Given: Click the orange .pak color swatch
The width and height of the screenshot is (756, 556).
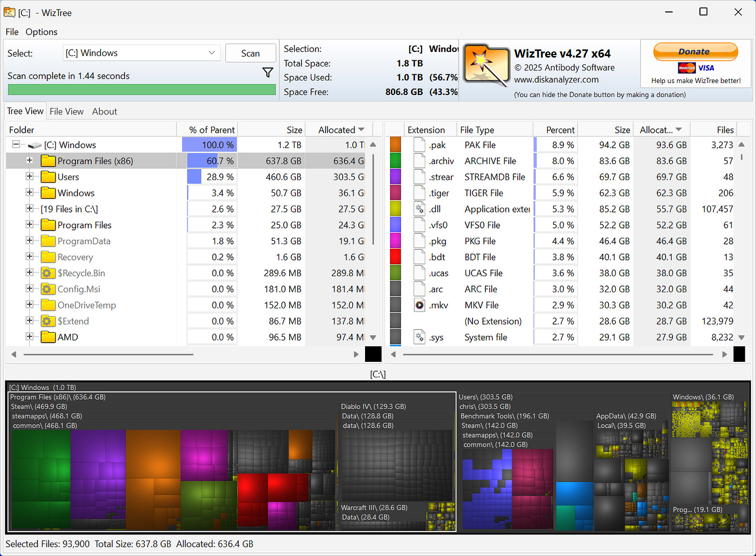Looking at the screenshot, I should (x=396, y=145).
